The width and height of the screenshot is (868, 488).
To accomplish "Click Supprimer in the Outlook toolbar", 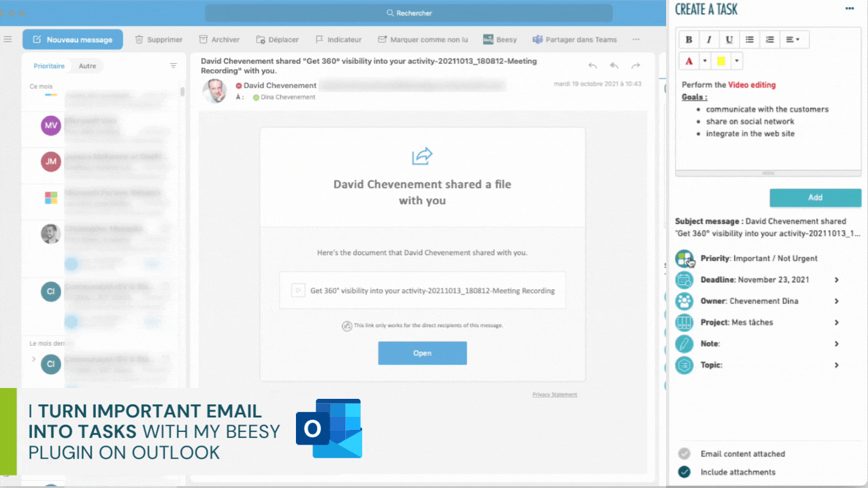I will (159, 40).
